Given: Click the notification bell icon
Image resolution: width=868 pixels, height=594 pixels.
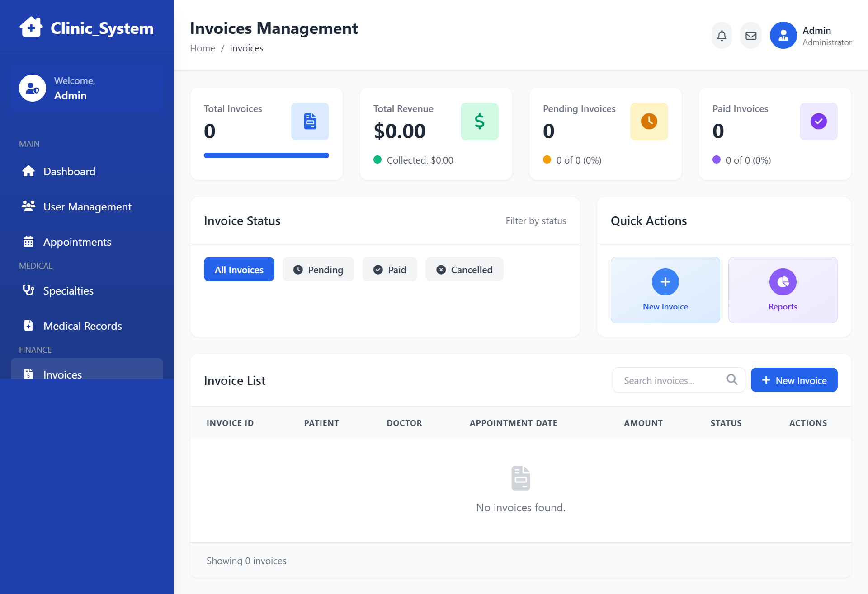Looking at the screenshot, I should pos(722,35).
